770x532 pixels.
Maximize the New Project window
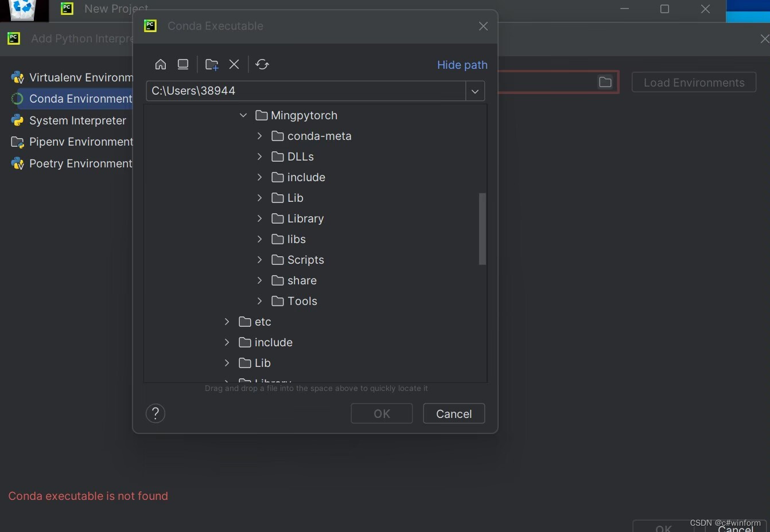click(x=664, y=9)
